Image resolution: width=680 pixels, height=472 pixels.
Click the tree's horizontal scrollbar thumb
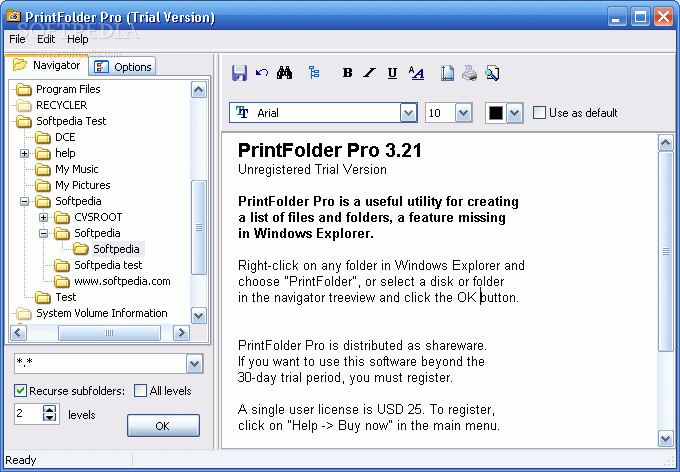pyautogui.click(x=109, y=333)
